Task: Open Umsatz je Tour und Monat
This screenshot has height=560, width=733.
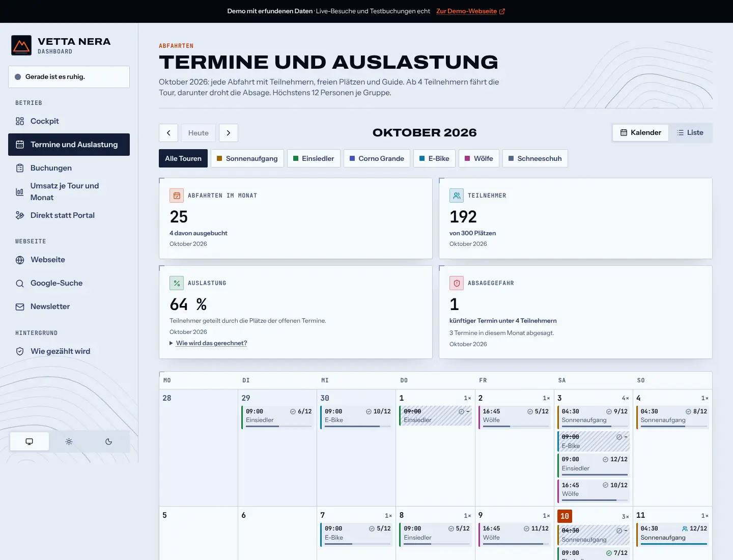Action: [x=69, y=191]
